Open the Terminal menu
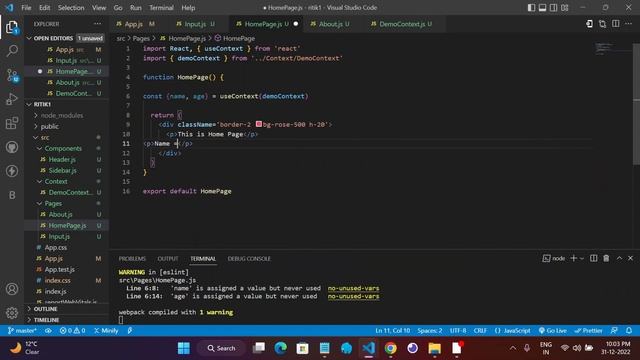Image resolution: width=640 pixels, height=360 pixels. coord(161,8)
